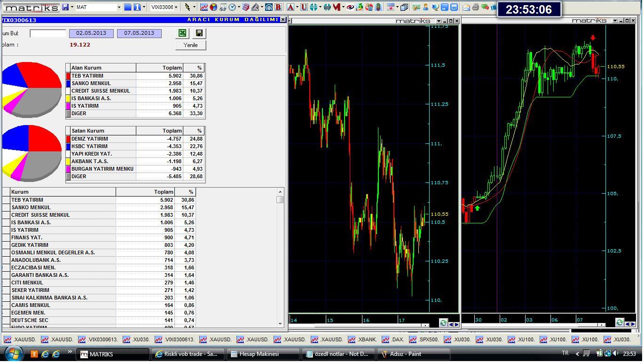Screen dimensions: 644x362
Task: Open the MAT page name dropdown
Action: [x=119, y=7]
